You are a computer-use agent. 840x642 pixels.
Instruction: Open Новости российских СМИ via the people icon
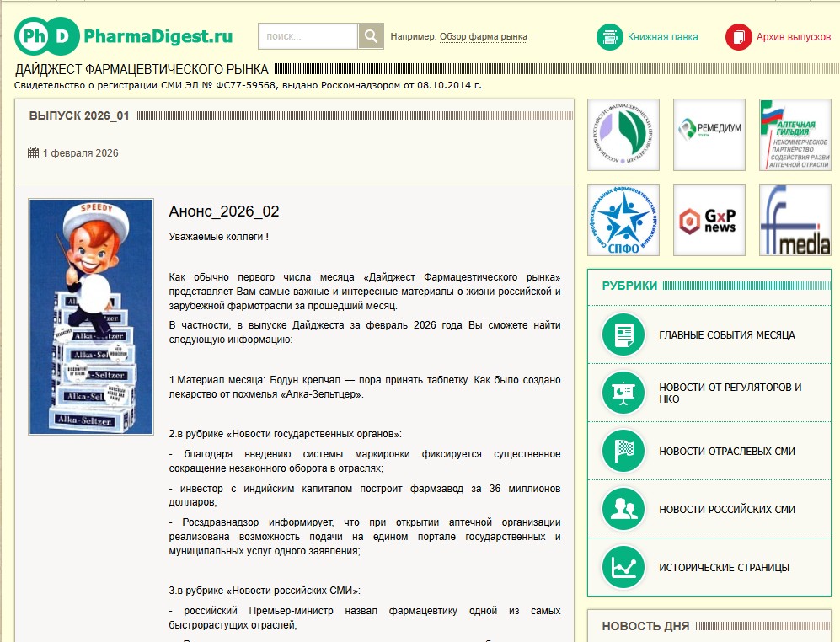click(x=623, y=508)
